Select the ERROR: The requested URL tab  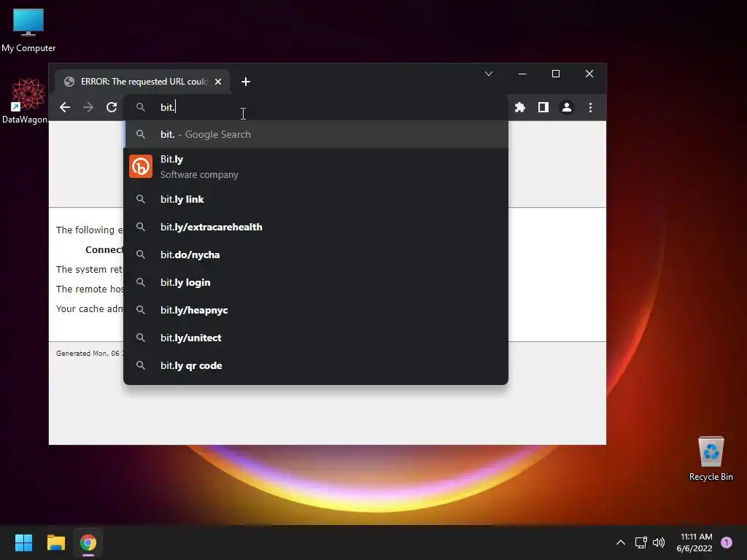click(142, 82)
